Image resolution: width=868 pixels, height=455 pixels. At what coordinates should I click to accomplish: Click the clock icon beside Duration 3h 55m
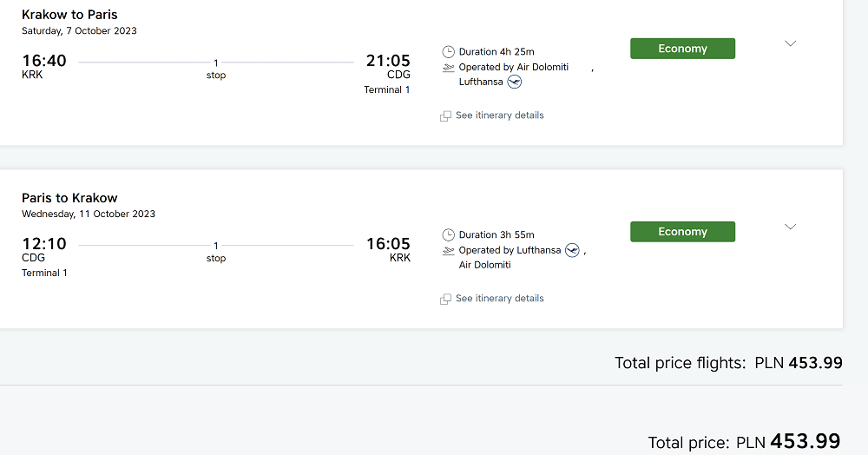coord(448,235)
